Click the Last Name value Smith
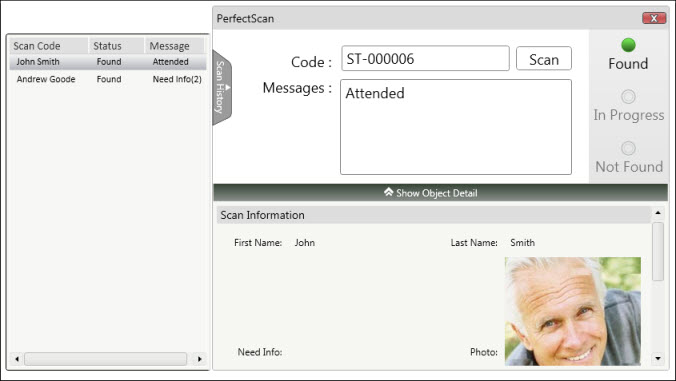This screenshot has width=676, height=381. pos(522,243)
